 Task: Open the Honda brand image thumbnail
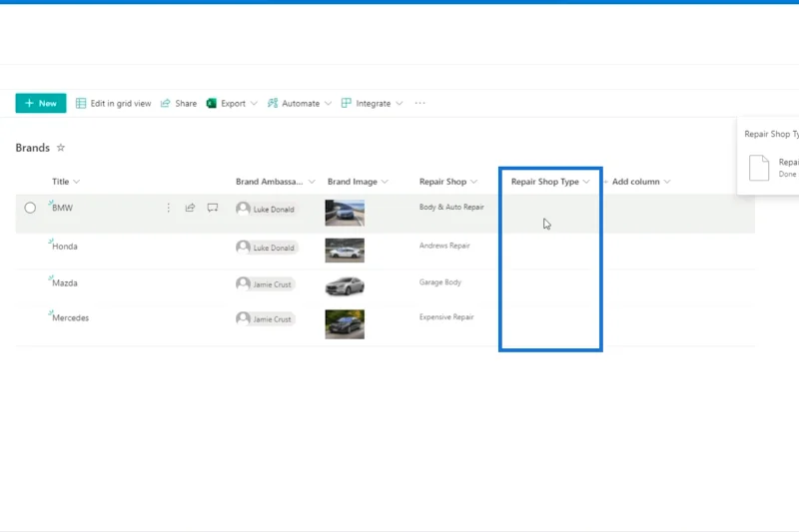click(345, 251)
